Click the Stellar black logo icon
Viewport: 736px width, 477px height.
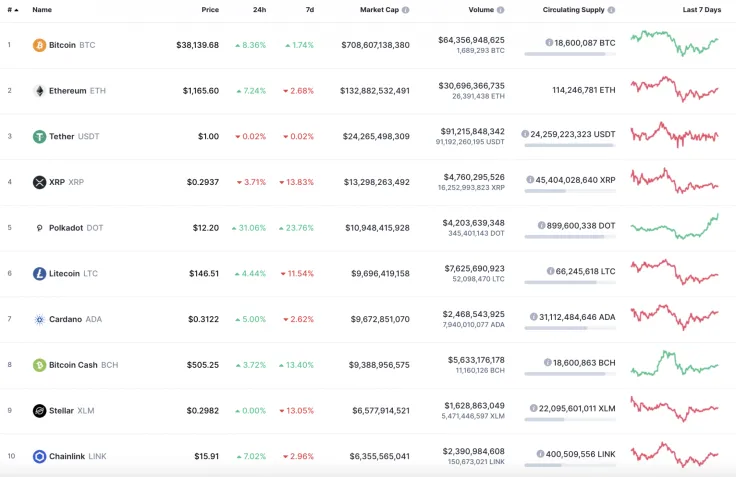click(x=39, y=411)
